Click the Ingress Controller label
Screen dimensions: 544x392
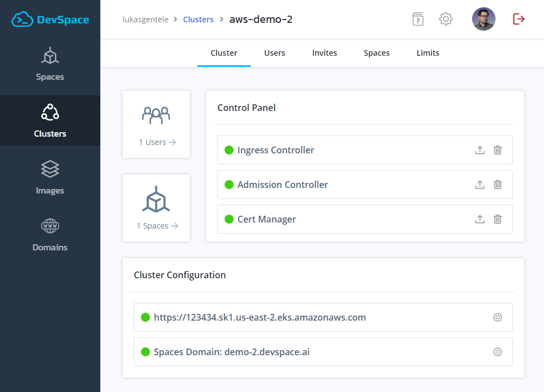click(276, 150)
